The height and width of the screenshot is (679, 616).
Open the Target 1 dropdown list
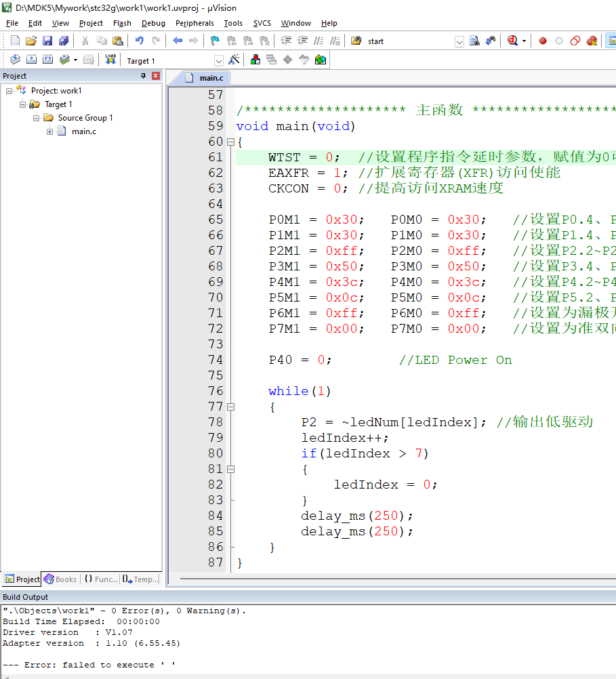pyautogui.click(x=218, y=60)
